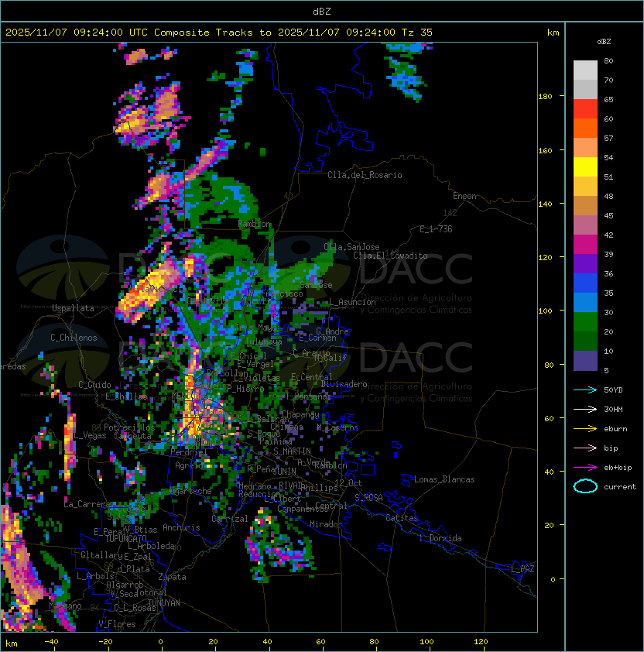Click the 'TUPUNGATO' map label
The image size is (644, 652).
point(125,538)
